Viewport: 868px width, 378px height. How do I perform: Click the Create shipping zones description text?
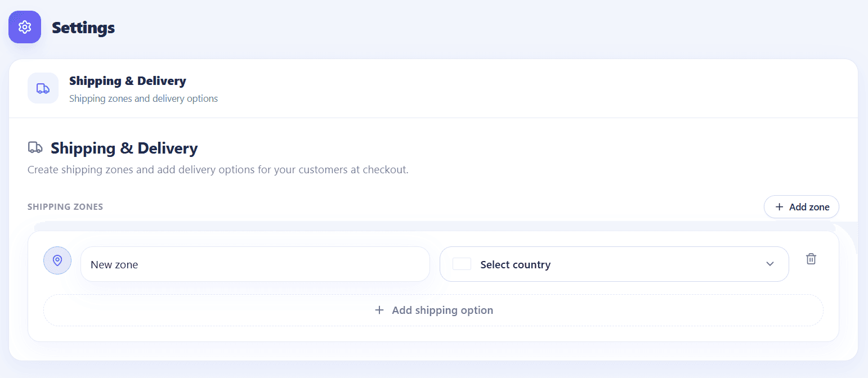click(x=218, y=169)
